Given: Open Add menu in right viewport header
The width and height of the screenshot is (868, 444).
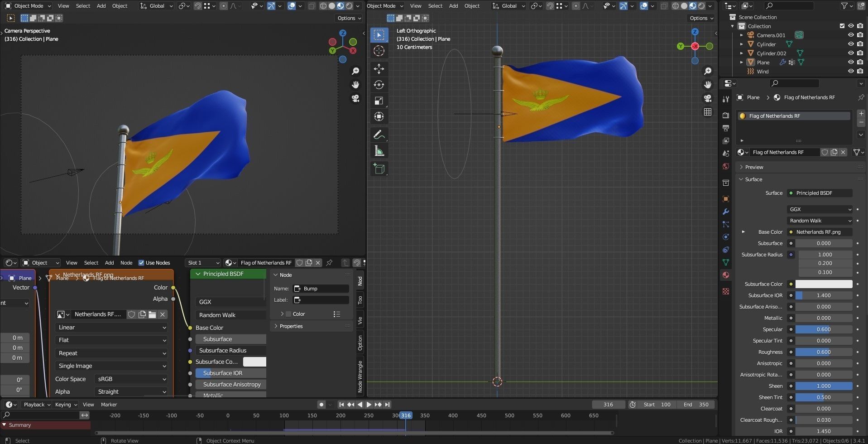Looking at the screenshot, I should click(x=453, y=6).
